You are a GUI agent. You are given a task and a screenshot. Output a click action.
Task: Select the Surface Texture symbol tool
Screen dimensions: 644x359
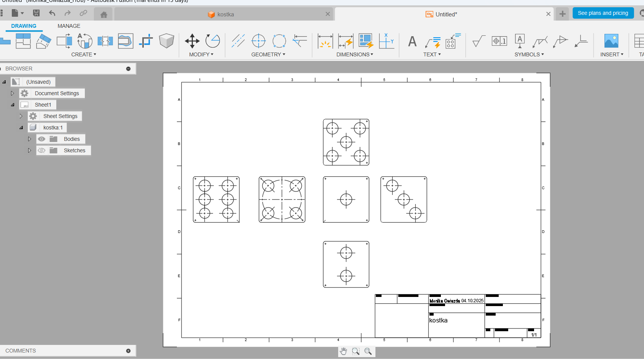coord(479,41)
